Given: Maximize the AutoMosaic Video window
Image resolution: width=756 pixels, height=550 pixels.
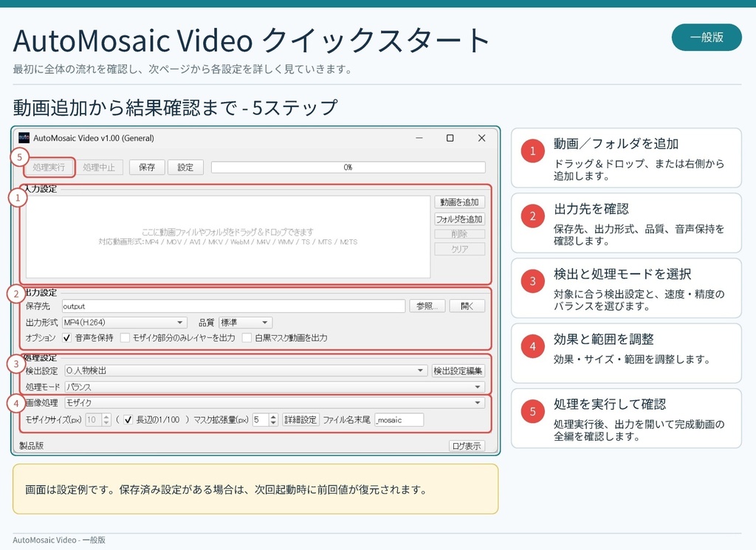Looking at the screenshot, I should pos(450,138).
